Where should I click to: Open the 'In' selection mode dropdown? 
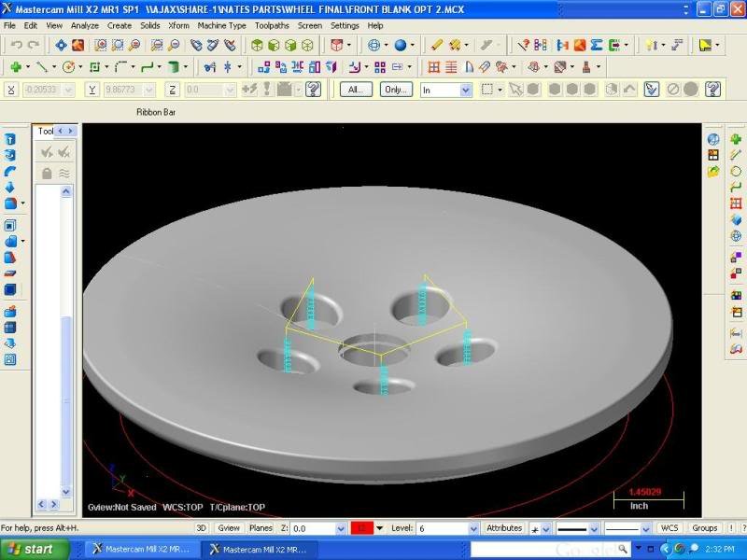pyautogui.click(x=465, y=91)
